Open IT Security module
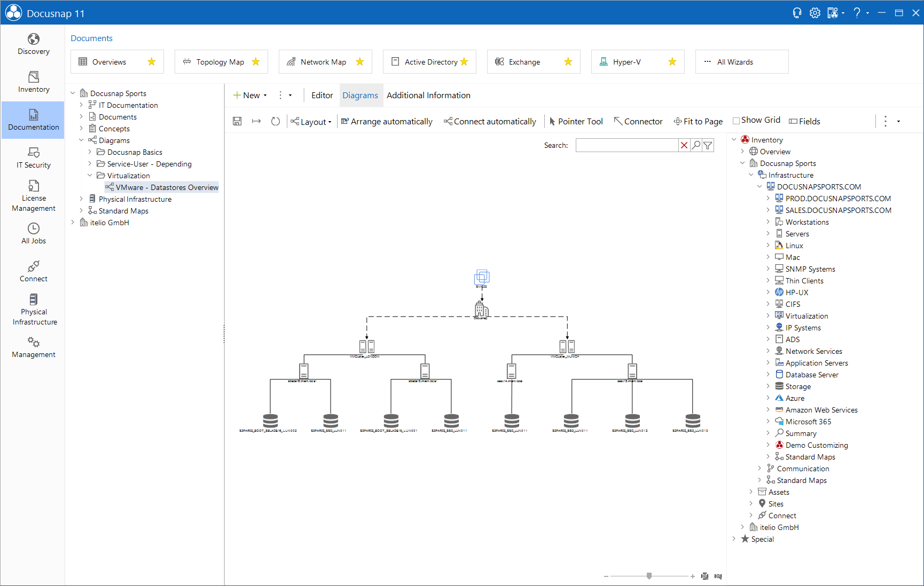Viewport: 924px width, 586px height. click(x=33, y=158)
